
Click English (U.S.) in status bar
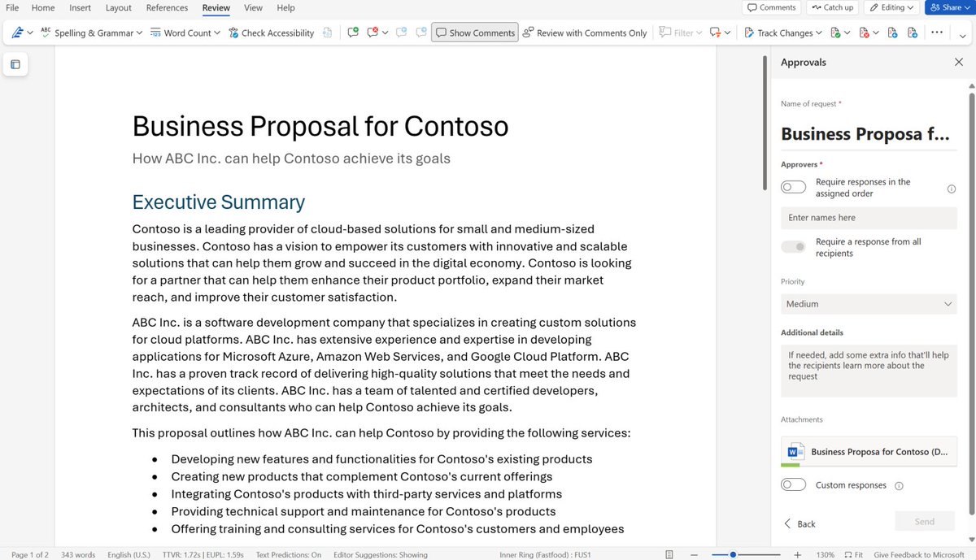click(130, 554)
